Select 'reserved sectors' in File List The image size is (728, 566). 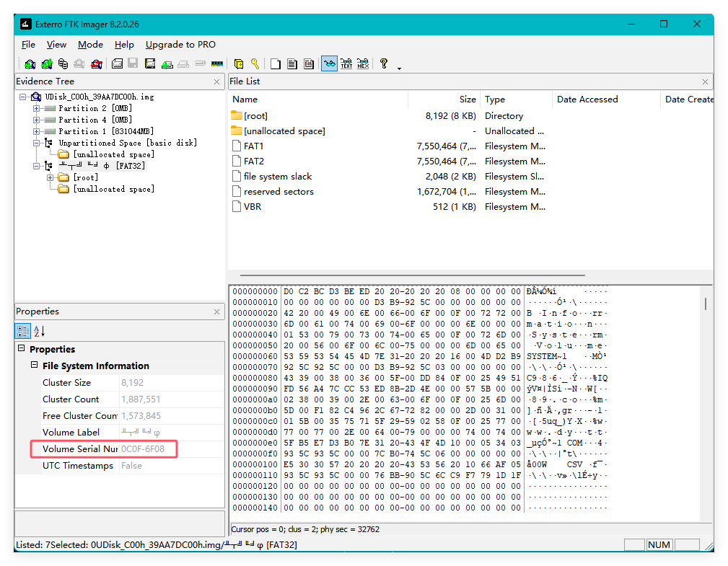279,192
